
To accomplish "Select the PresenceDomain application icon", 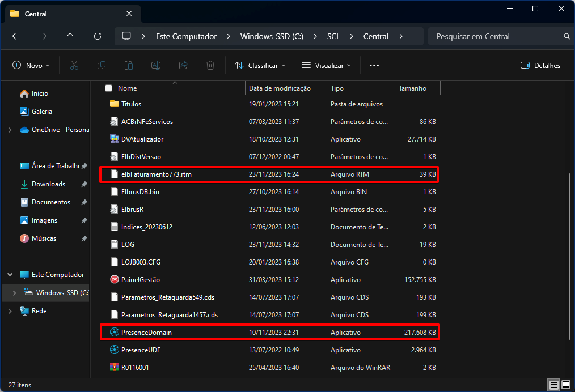I will coord(115,333).
